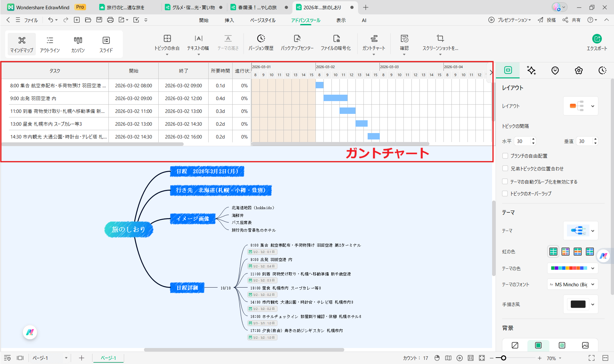Open the backup center (バックアップセンター)
Screen dimensions: 614x364
(297, 39)
